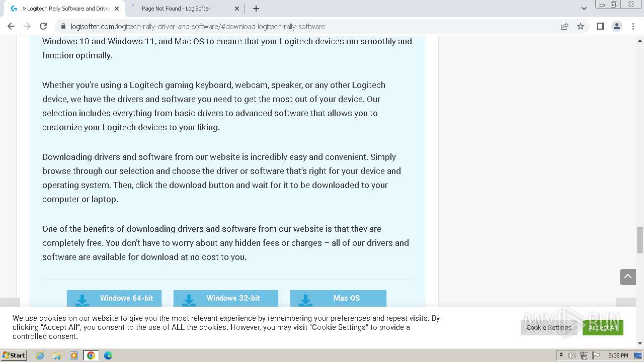Click the 8:35 PM taskbar clock
The height and width of the screenshot is (362, 644).
tap(618, 355)
